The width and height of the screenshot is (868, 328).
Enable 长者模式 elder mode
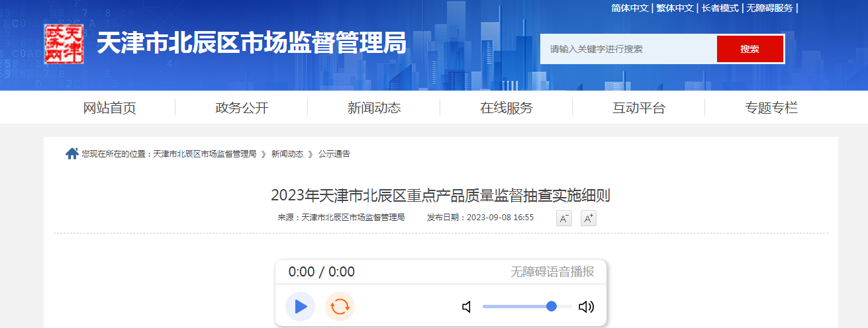720,8
